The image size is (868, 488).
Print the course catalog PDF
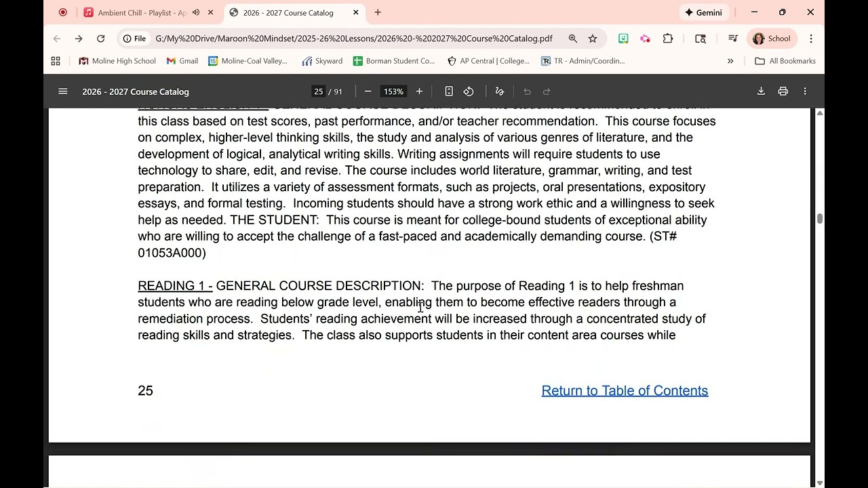(783, 91)
